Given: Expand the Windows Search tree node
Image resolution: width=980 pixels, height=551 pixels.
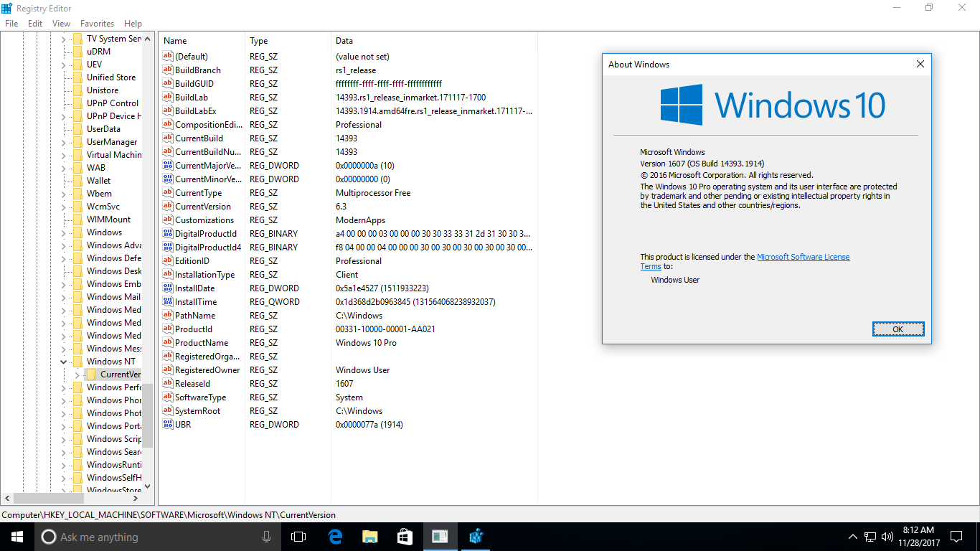Looking at the screenshot, I should [64, 452].
